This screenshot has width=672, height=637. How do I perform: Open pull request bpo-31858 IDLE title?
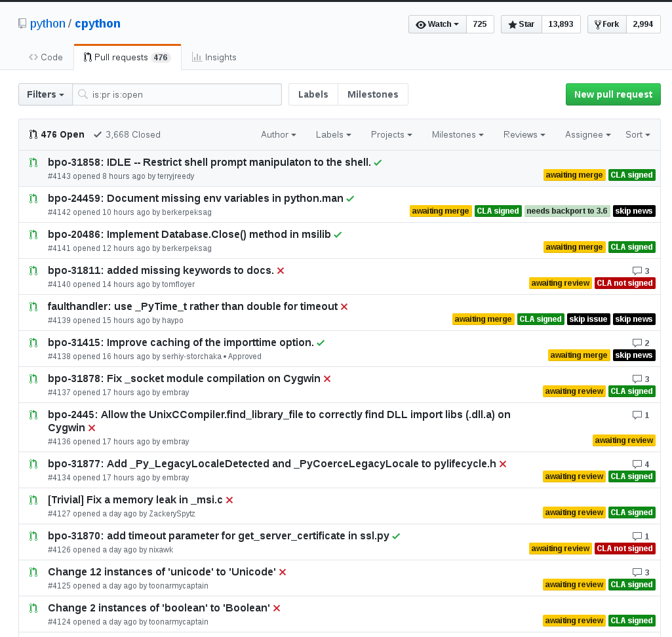pos(209,163)
